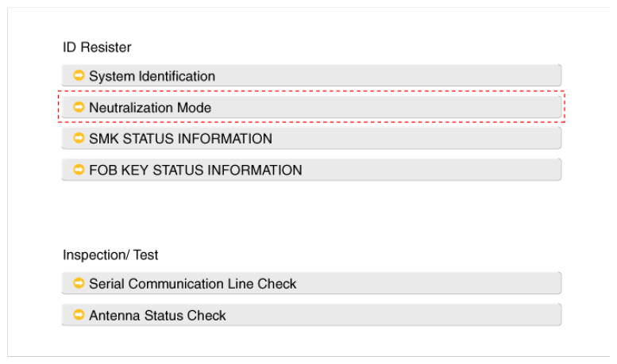Click the Inspection/ Test section heading
Screen dimensions: 617x364
pyautogui.click(x=110, y=255)
